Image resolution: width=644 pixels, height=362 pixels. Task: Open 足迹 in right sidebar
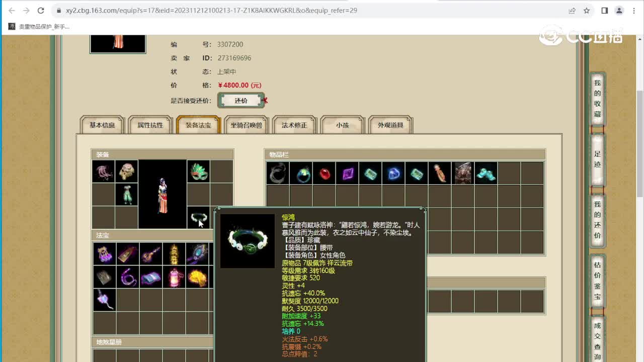[597, 159]
